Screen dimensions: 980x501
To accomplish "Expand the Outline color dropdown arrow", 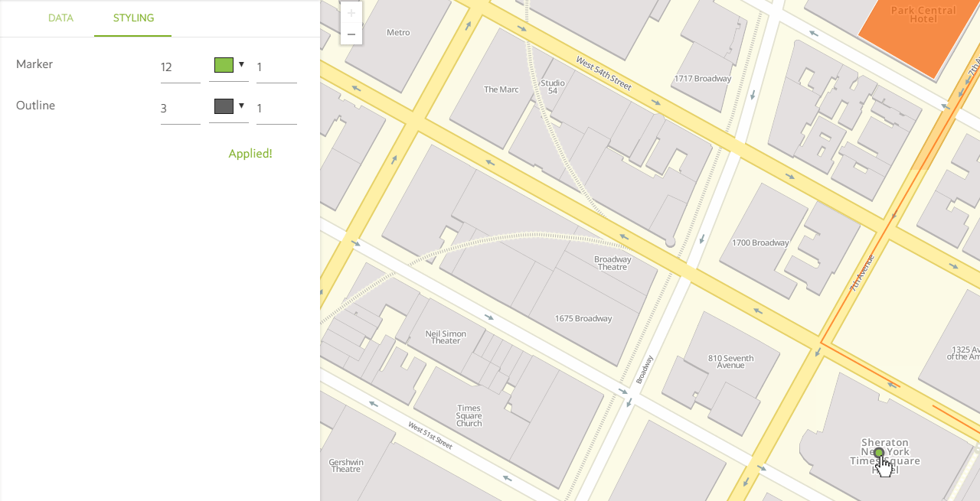I will tap(241, 106).
